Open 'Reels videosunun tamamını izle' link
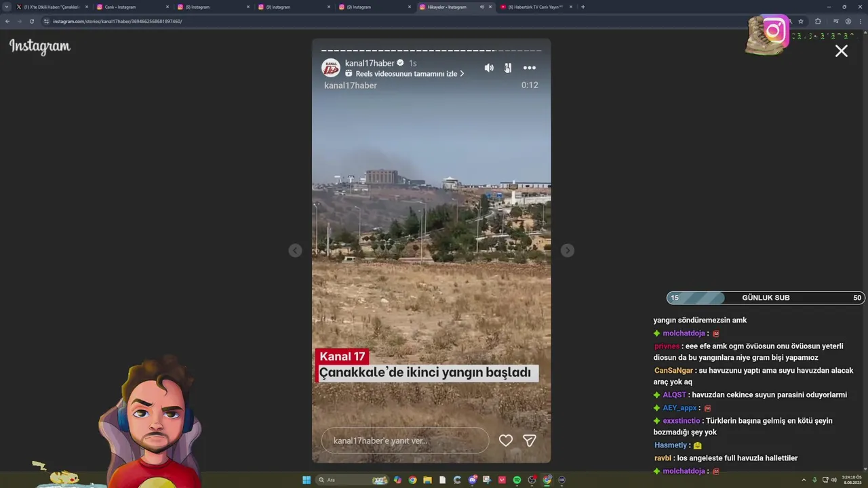Viewport: 868px width, 488px height. pos(405,74)
